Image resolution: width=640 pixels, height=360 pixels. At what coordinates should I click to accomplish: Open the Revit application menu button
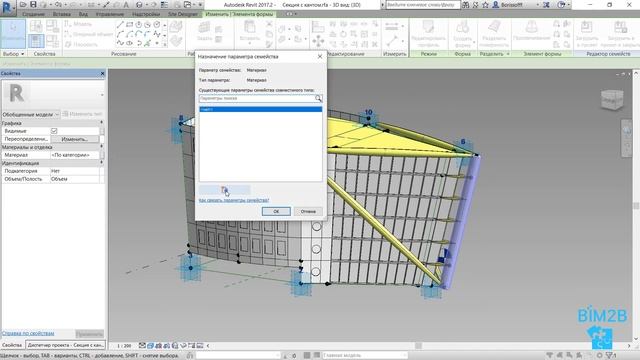pos(7,7)
